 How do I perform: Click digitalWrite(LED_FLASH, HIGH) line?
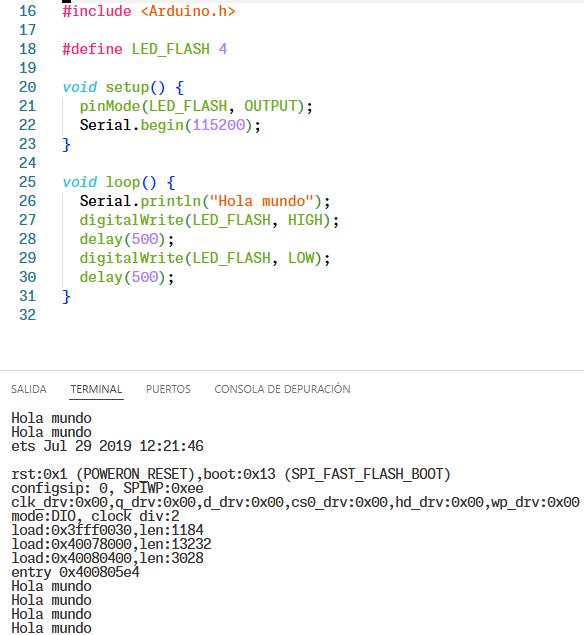pos(209,220)
